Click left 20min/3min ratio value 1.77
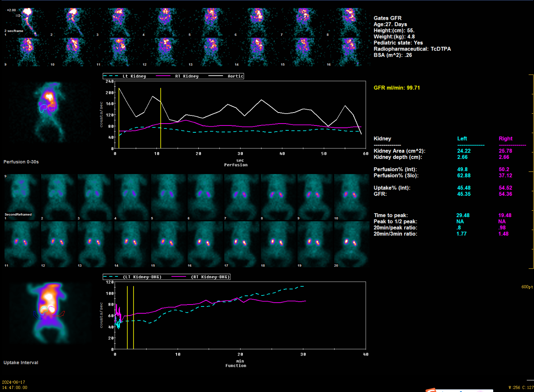Screen dimensions: 534x392 click(x=461, y=233)
